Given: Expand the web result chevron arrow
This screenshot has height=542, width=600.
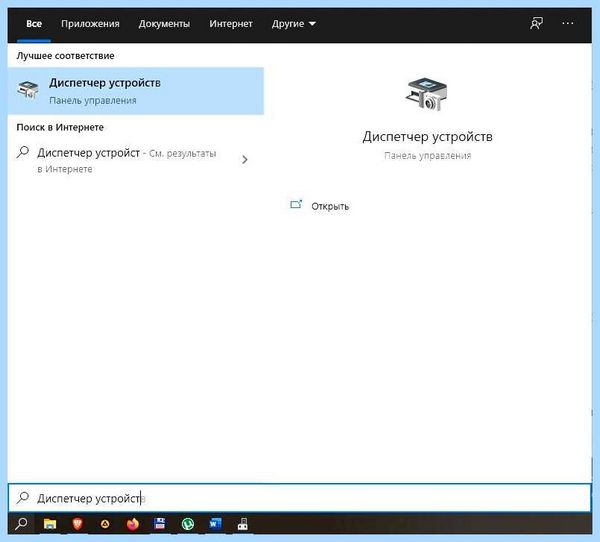Looking at the screenshot, I should pos(245,160).
